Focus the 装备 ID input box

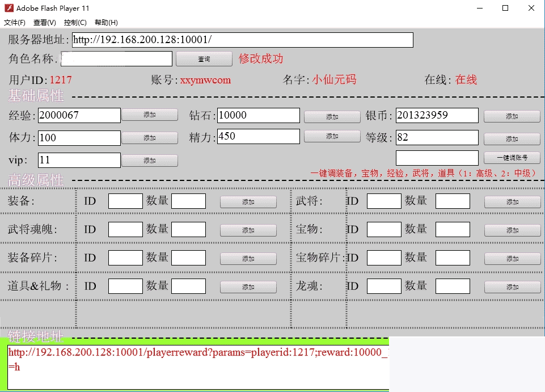point(125,201)
